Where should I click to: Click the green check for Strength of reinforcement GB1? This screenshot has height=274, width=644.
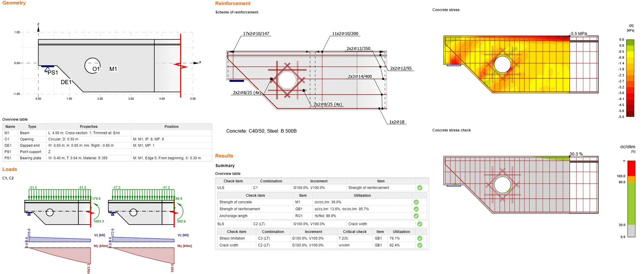(x=416, y=209)
